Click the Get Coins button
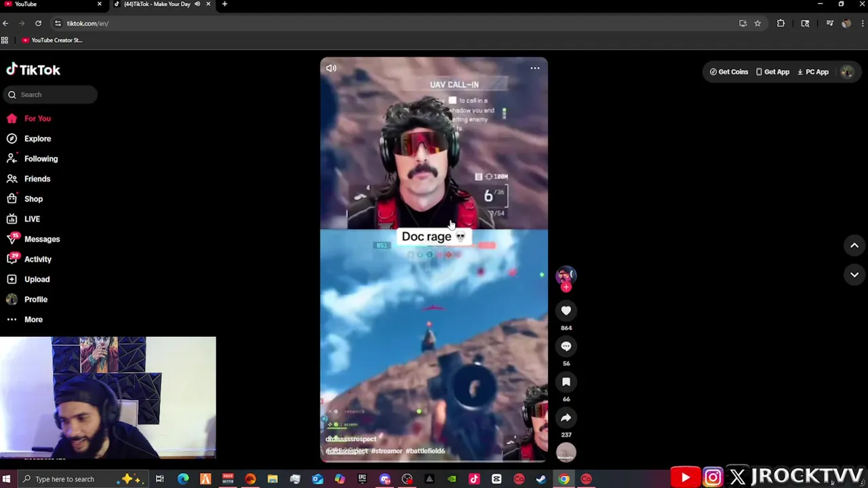This screenshot has width=868, height=488. [729, 72]
